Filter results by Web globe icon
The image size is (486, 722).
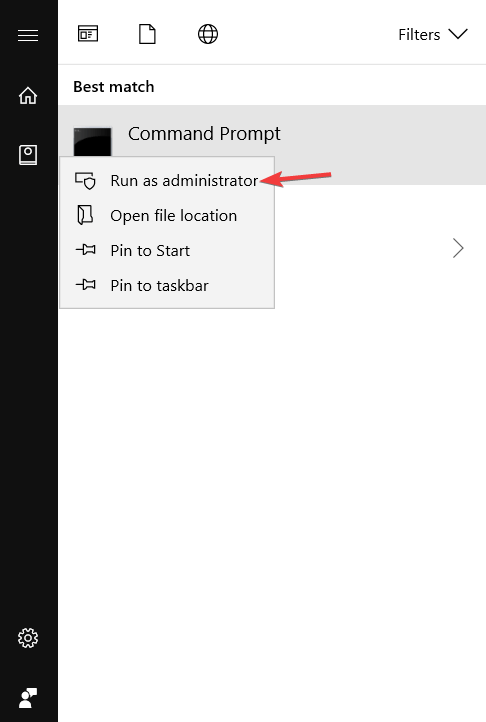coord(208,34)
